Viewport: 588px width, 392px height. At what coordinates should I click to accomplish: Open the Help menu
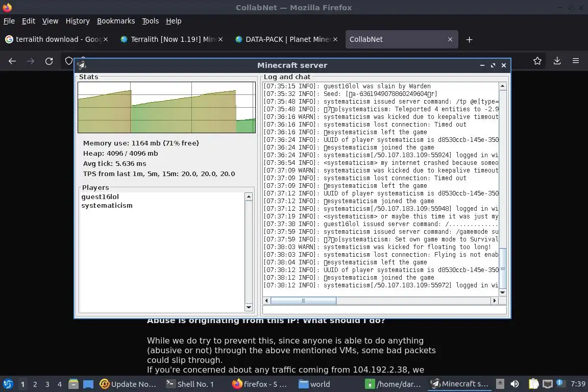point(174,21)
